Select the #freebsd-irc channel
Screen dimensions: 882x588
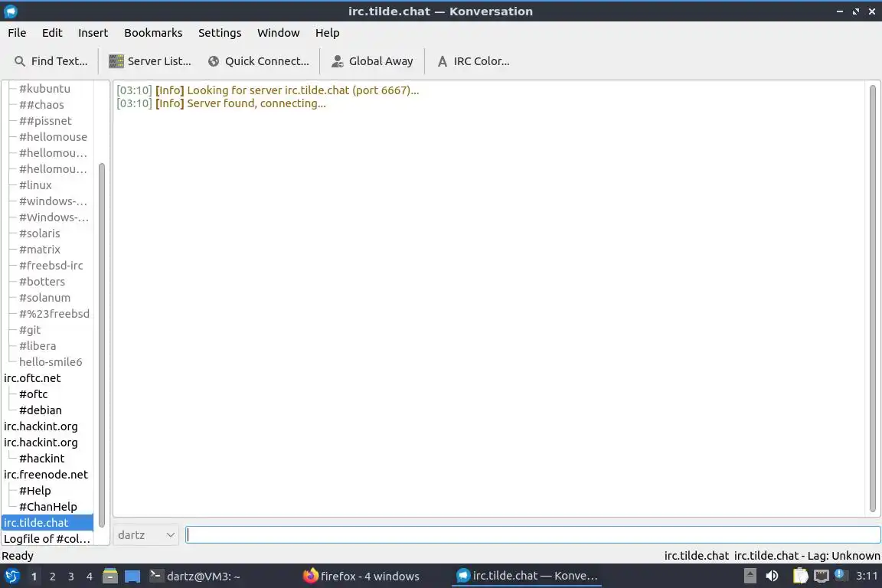coord(51,266)
